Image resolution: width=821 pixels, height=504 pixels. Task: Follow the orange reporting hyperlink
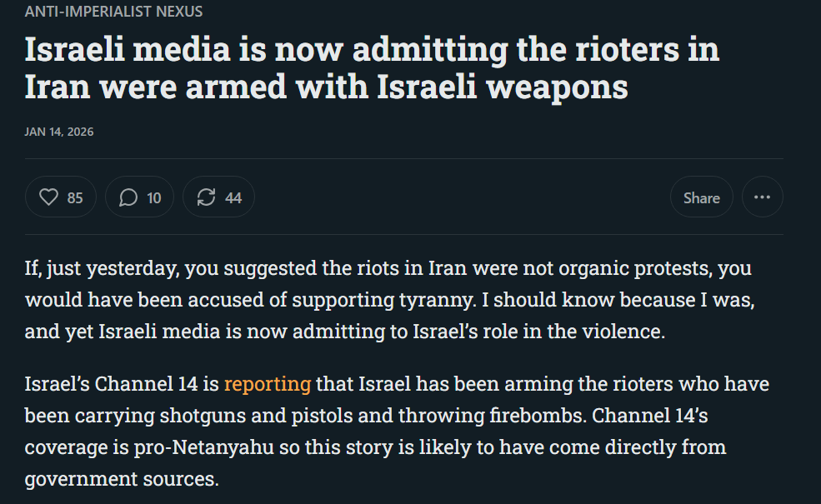click(x=267, y=384)
